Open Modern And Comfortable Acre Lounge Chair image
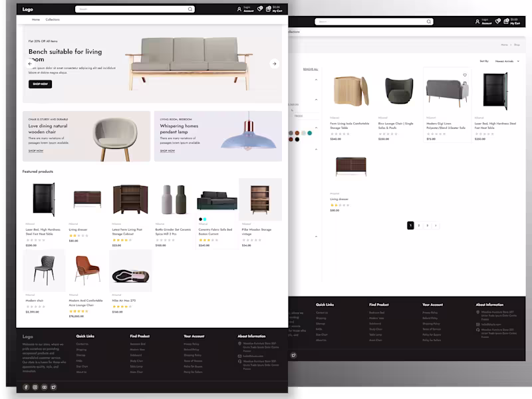The width and height of the screenshot is (532, 399). pos(87,271)
